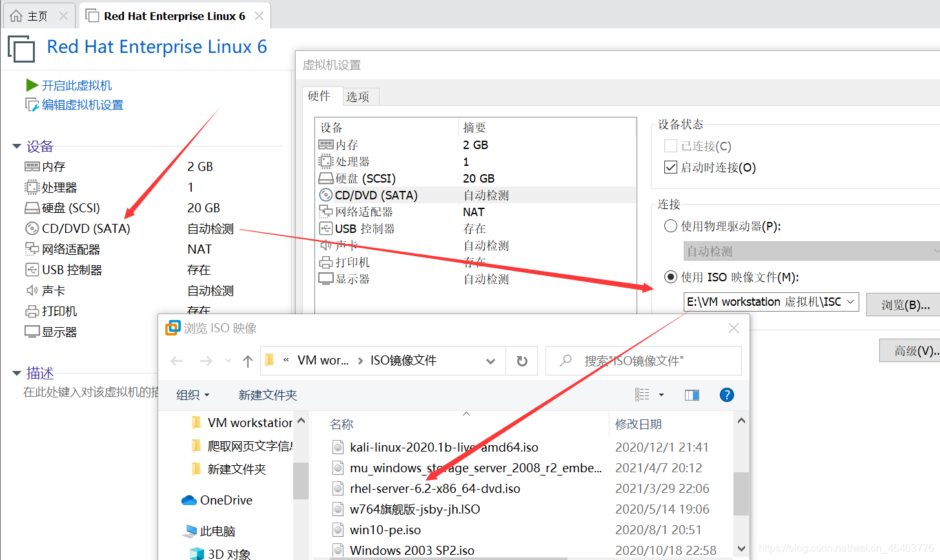Screen dimensions: 940x560
Task: Open the 此电脑 item in navigation pane
Action: (209, 531)
